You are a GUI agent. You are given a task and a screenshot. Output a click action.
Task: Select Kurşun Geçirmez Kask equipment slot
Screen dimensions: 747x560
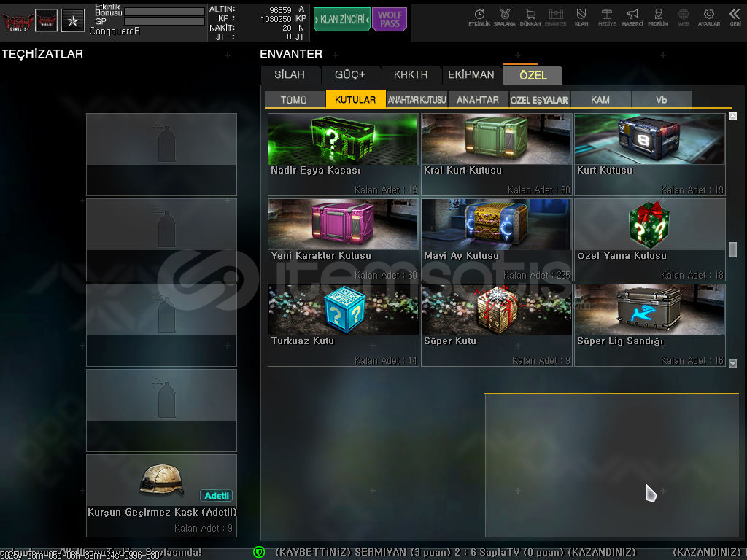coord(161,496)
